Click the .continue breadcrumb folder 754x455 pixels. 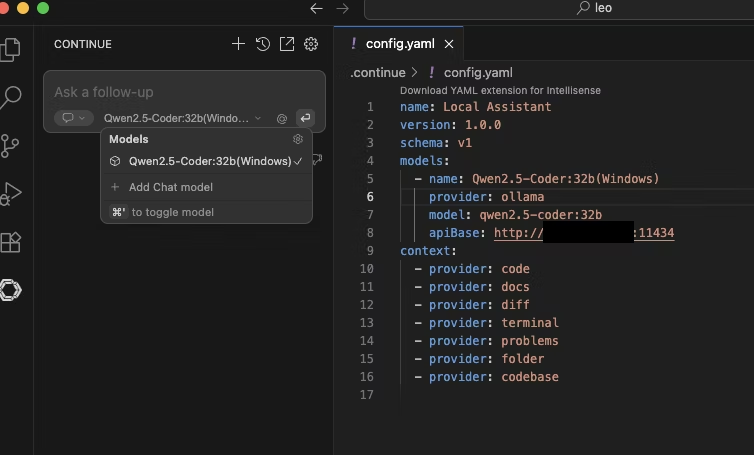point(378,73)
